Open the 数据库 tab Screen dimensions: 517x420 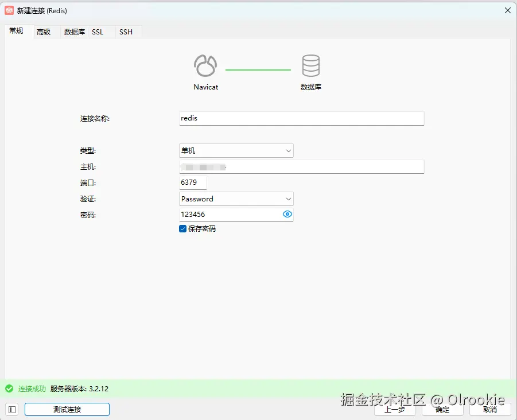pos(74,32)
